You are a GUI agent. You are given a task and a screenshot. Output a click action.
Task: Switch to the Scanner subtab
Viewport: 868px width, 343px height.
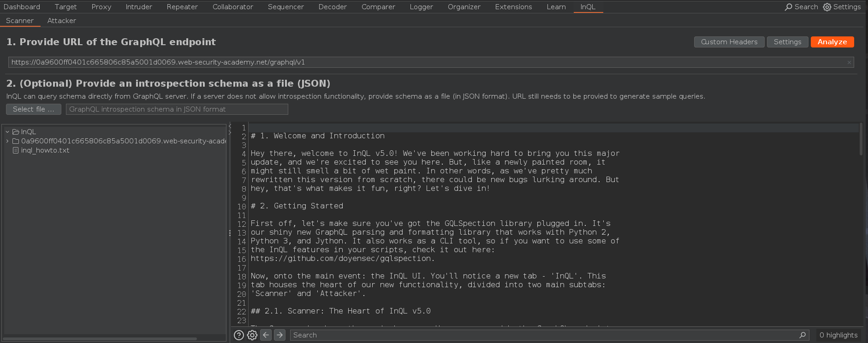[x=20, y=21]
